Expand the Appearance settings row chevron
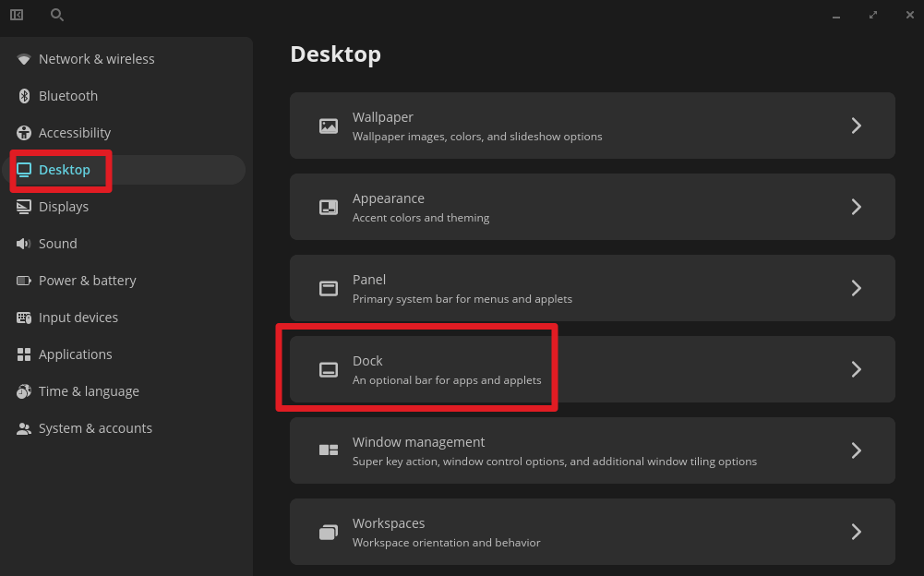The width and height of the screenshot is (924, 576). [x=856, y=206]
